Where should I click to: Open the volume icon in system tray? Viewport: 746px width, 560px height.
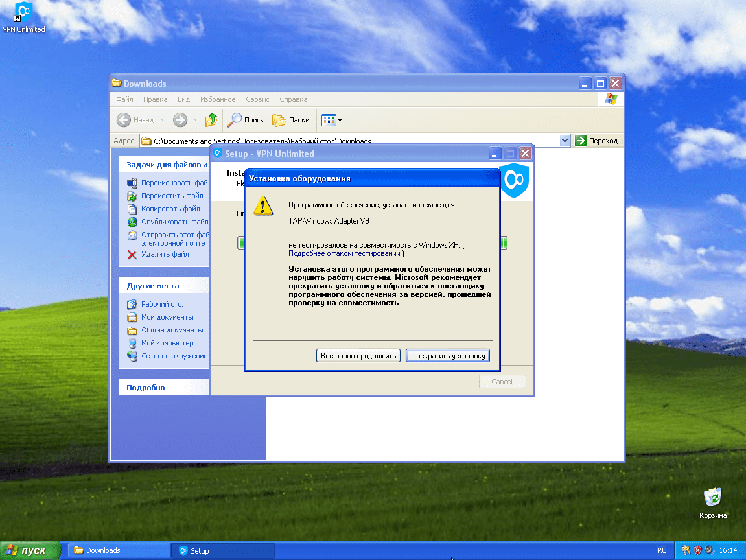pyautogui.click(x=708, y=550)
